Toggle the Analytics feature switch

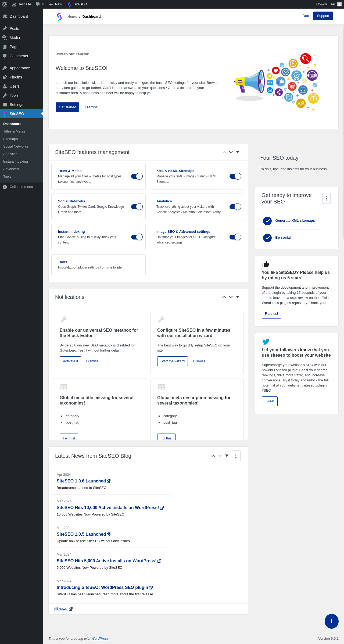[235, 207]
